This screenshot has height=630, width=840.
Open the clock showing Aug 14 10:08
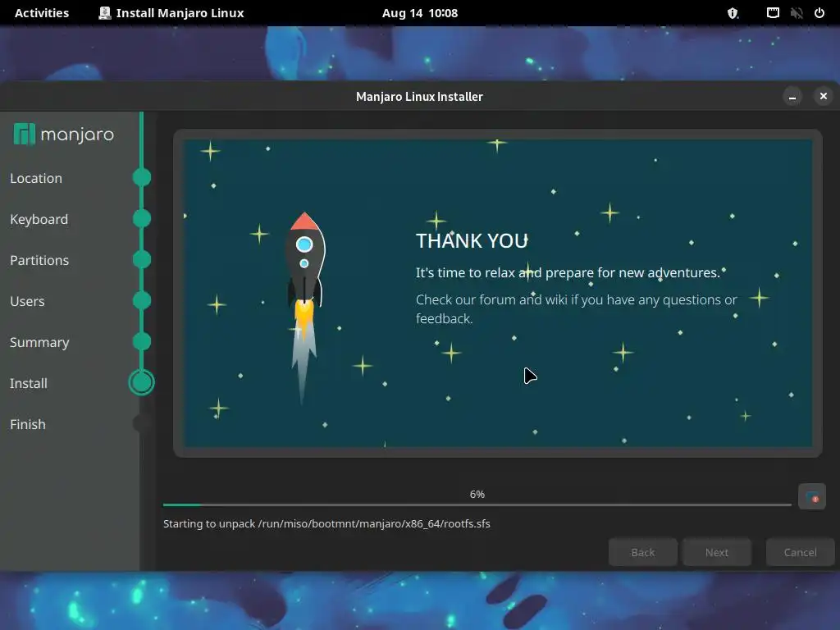tap(420, 13)
